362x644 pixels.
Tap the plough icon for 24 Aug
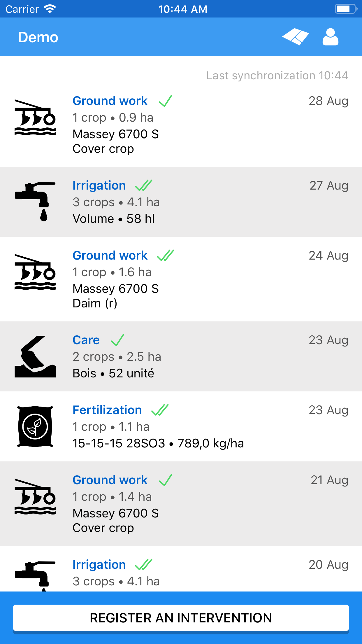(x=35, y=272)
